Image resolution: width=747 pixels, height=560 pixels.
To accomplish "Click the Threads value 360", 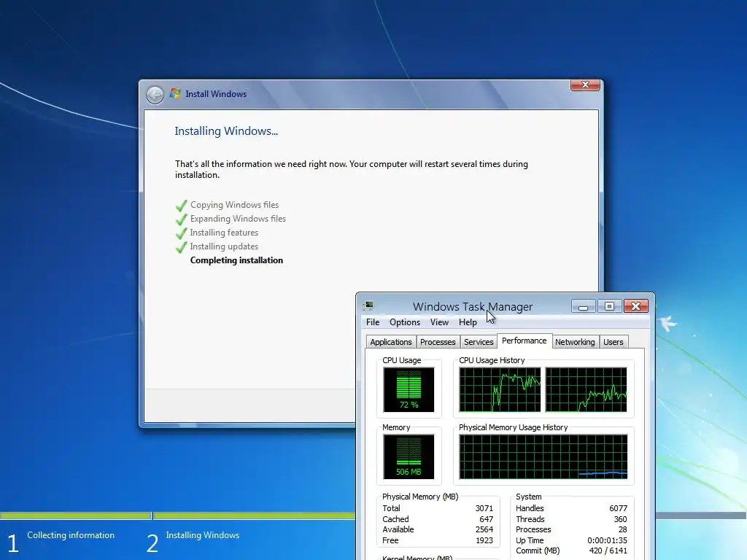I will pos(620,519).
